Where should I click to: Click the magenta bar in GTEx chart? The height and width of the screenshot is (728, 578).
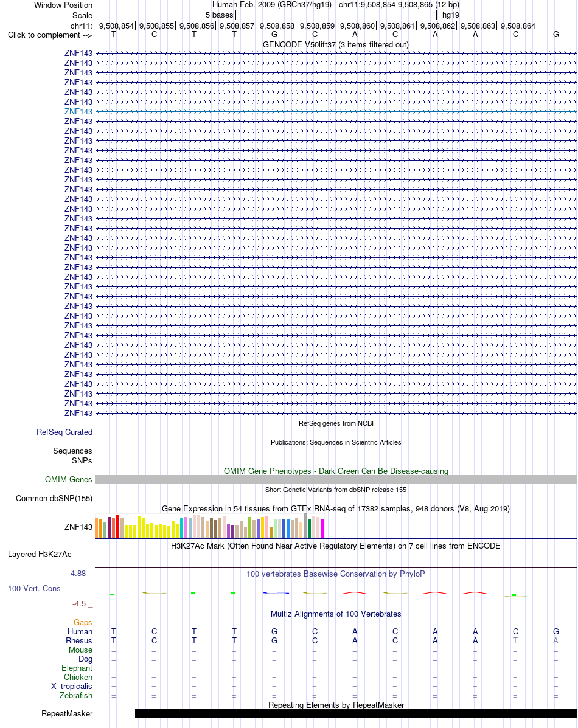(x=322, y=529)
